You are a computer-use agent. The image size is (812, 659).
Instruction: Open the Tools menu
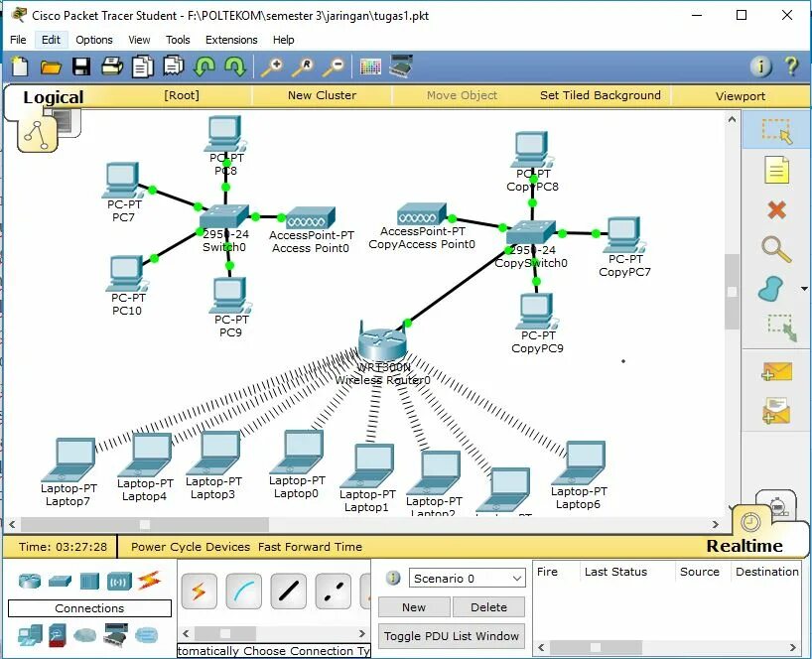tap(178, 40)
